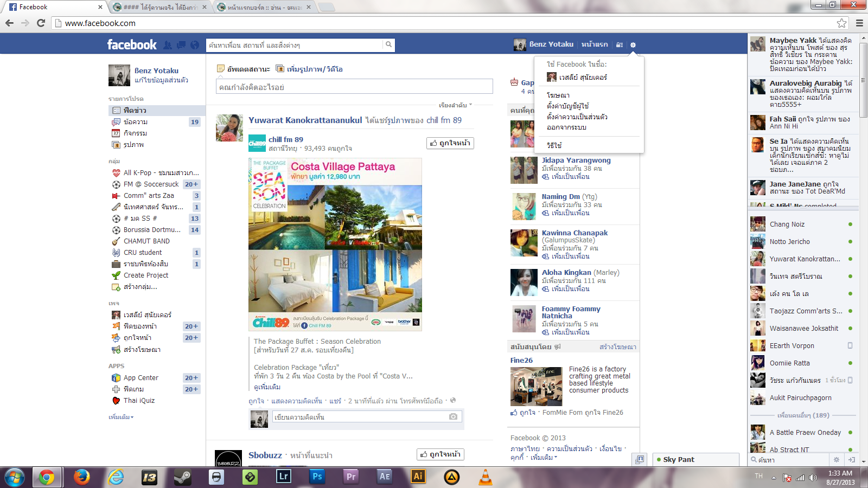Click the Chrome address bar
This screenshot has height=488, width=868.
445,23
